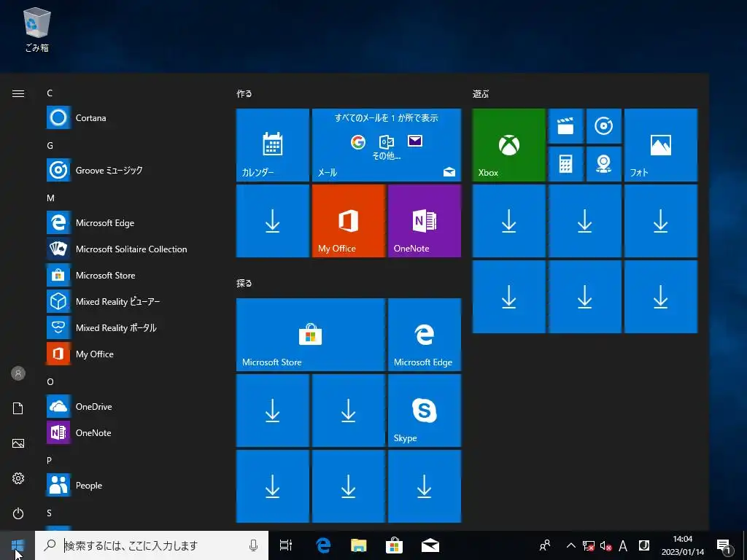This screenshot has height=560, width=747.
Task: Click the letter M group header
Action: (x=50, y=198)
